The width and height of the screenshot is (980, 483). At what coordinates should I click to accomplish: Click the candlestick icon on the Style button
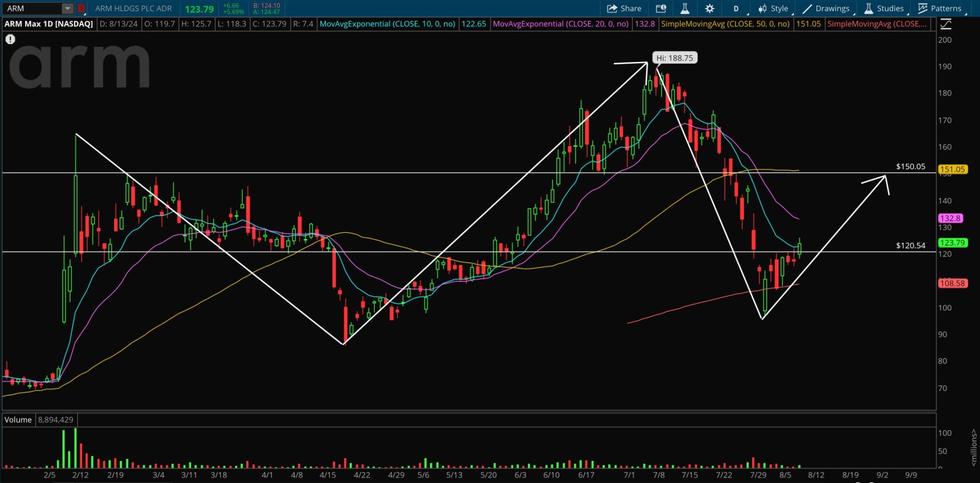point(763,9)
